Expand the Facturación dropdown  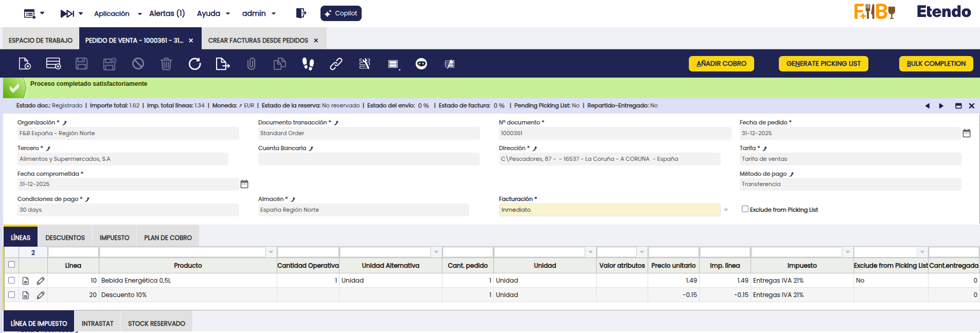[x=725, y=210]
